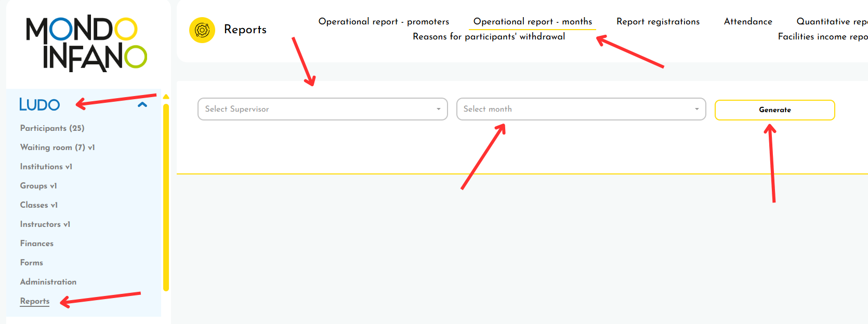Go to Administration in the sidebar
This screenshot has width=868, height=324.
coord(48,282)
